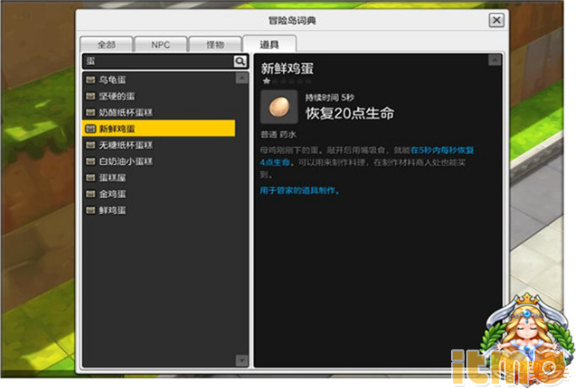Select 蛋糕屋 in the result list

[159, 178]
